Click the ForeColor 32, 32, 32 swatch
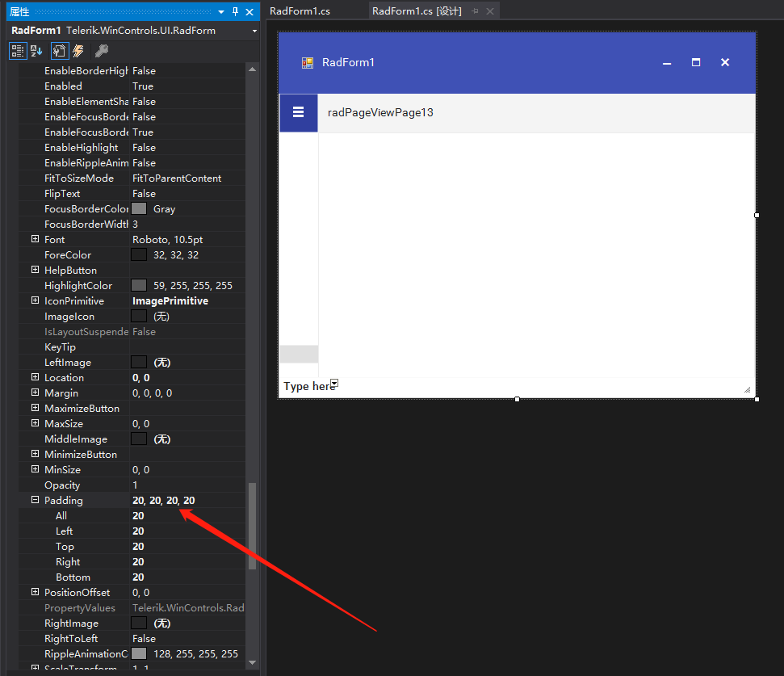The width and height of the screenshot is (784, 676). [x=139, y=254]
